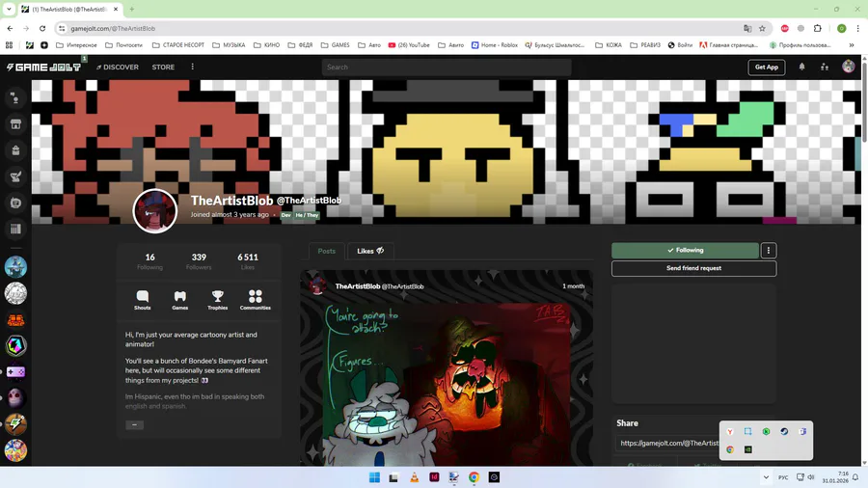Expand the truncated bio text
Image resolution: width=868 pixels, height=488 pixels.
[x=134, y=425]
